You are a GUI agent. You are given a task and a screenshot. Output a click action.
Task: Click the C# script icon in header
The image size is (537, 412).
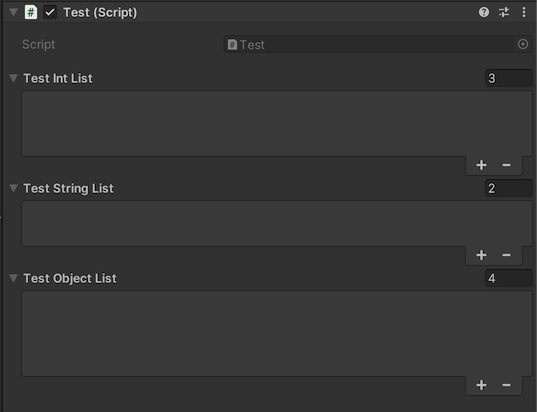30,12
